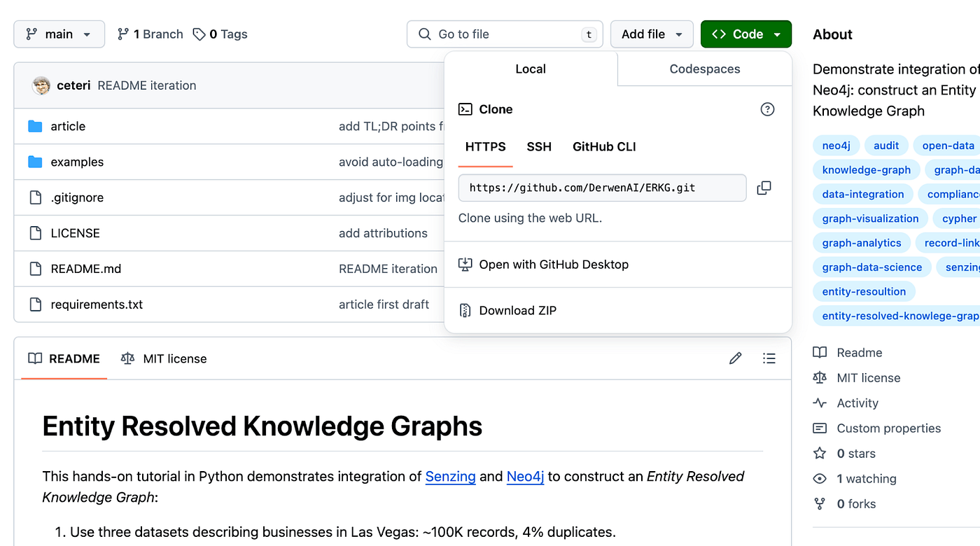Click the fork icon beside 0 forks

click(820, 504)
